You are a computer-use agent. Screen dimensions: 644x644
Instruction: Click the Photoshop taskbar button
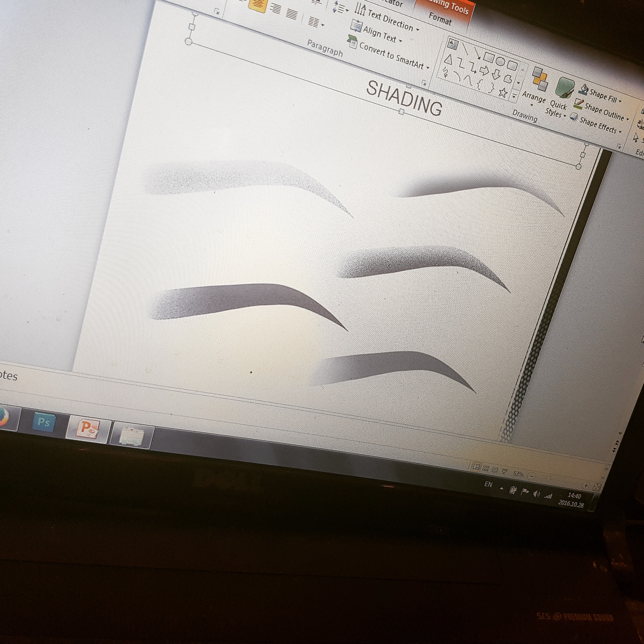(x=44, y=422)
